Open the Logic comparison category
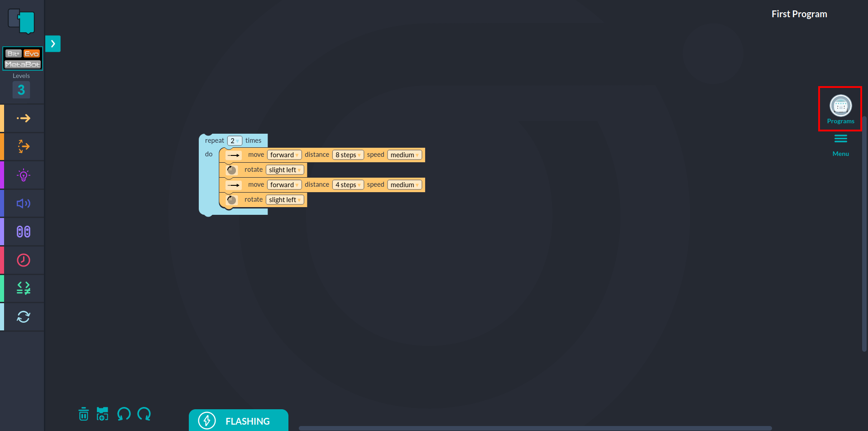Screen dimensions: 868x431 23,288
